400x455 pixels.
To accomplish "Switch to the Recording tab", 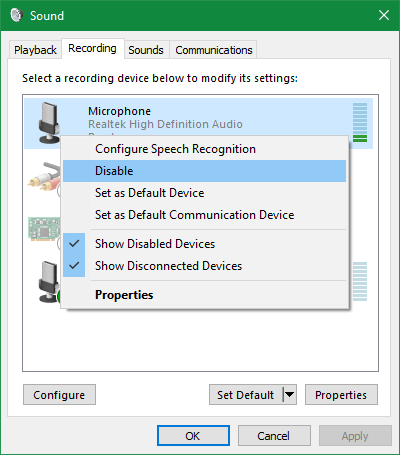I will click(x=92, y=49).
